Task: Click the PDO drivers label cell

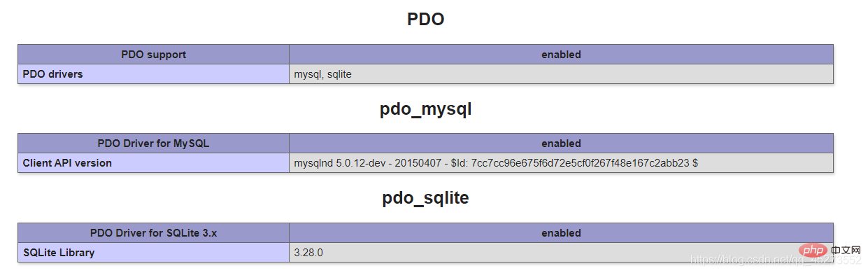Action: [153, 73]
